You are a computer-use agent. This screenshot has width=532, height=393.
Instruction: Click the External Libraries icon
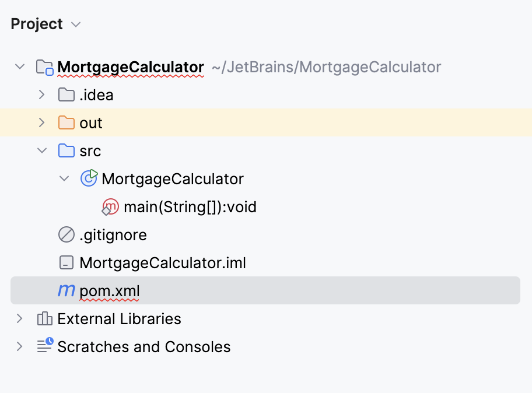coord(43,319)
